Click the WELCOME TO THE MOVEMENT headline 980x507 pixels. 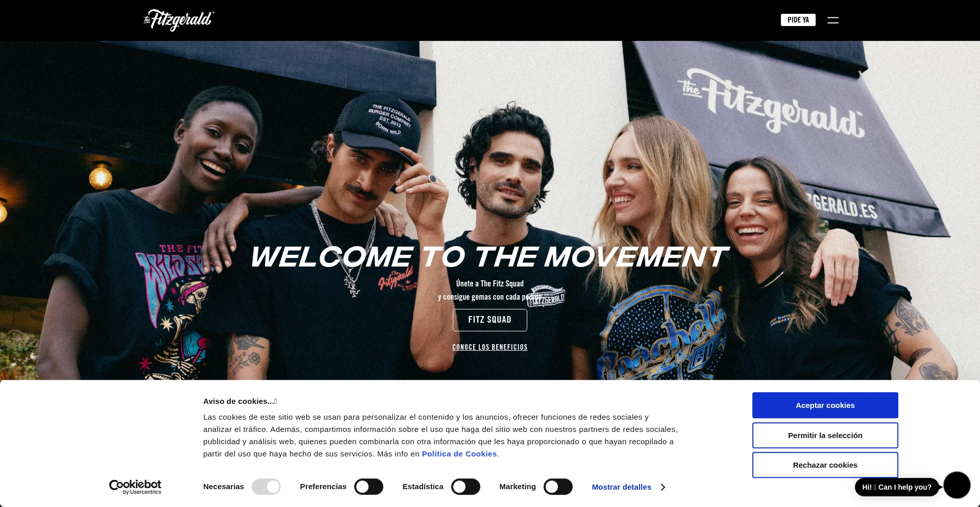[x=489, y=257]
